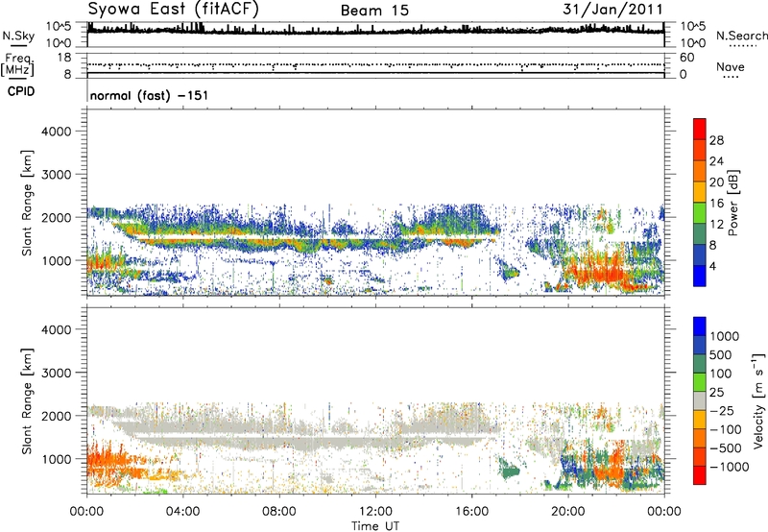Image resolution: width=768 pixels, height=532 pixels.
Task: Click the '04:00' time axis label
Action: click(182, 512)
